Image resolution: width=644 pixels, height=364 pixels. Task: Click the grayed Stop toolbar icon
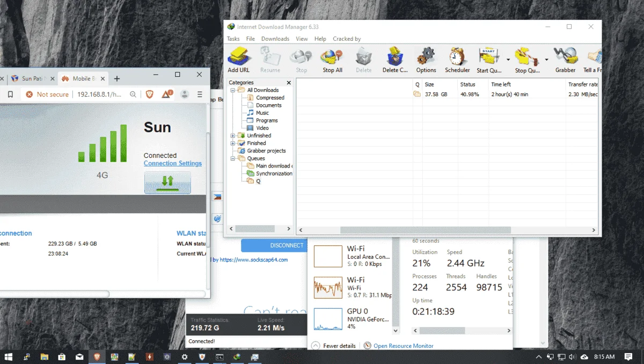click(301, 59)
